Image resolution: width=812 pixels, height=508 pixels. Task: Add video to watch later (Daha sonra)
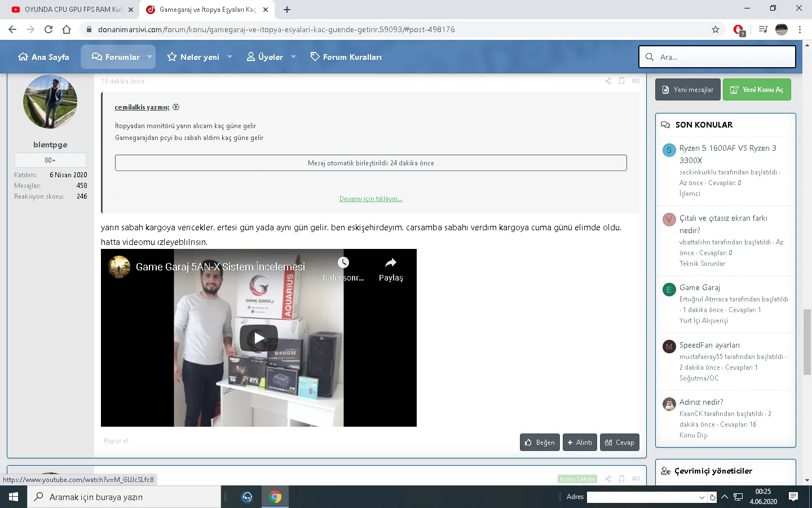343,269
